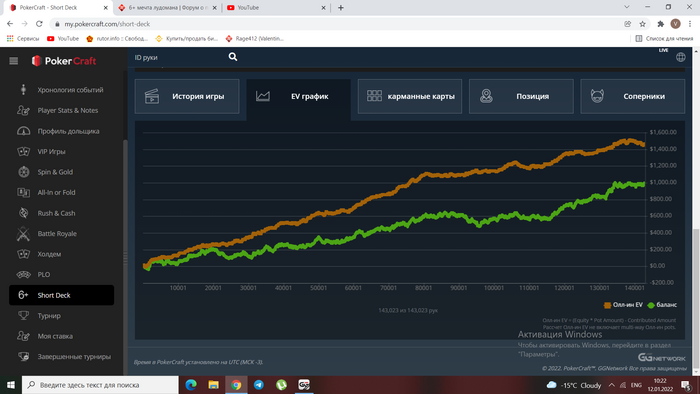Open Турнир section label

(49, 315)
